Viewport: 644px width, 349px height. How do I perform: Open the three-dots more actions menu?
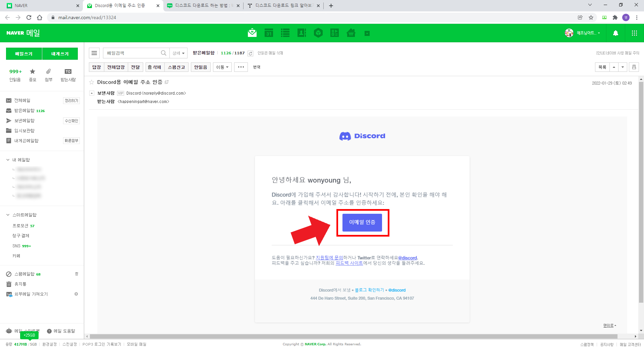(241, 67)
